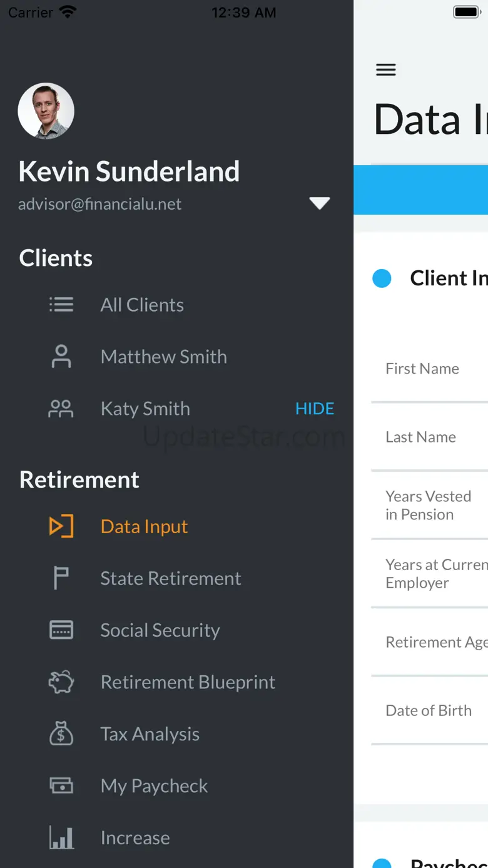Click the First Name input field
This screenshot has height=868, width=488.
[x=432, y=369]
